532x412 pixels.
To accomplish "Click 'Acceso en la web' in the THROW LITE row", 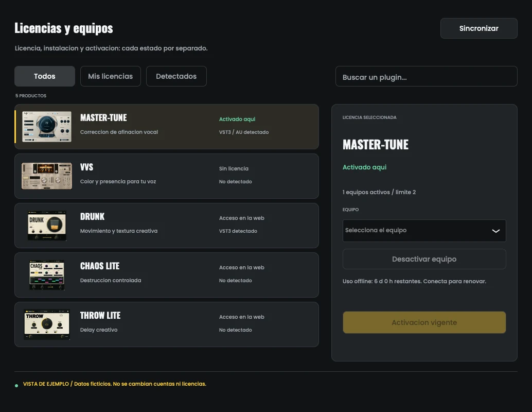I will [x=242, y=317].
